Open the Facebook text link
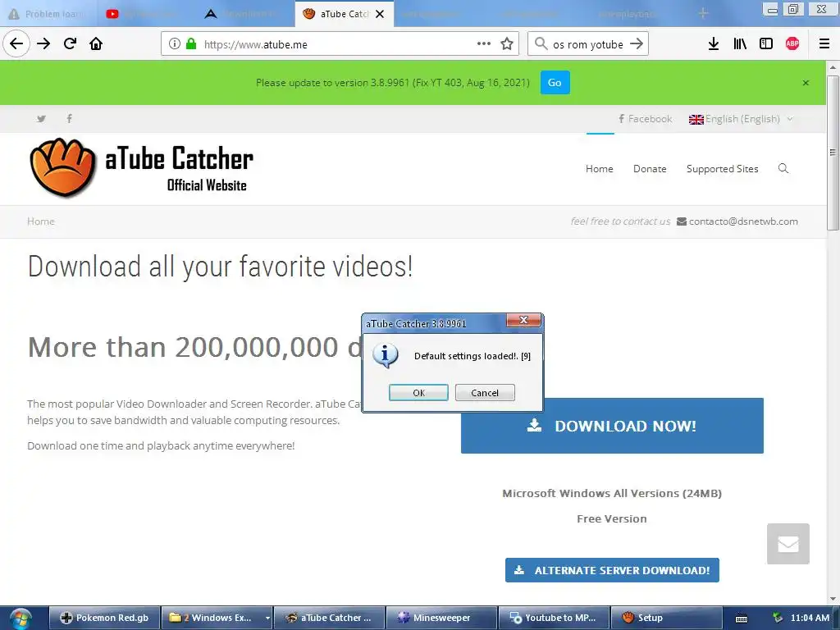The width and height of the screenshot is (840, 630). (x=645, y=119)
